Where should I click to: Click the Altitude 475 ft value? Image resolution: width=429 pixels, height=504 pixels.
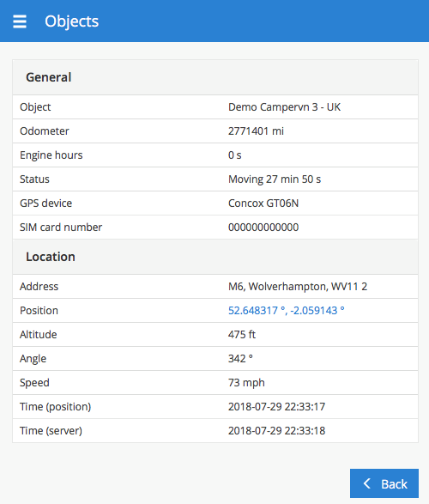coord(242,335)
